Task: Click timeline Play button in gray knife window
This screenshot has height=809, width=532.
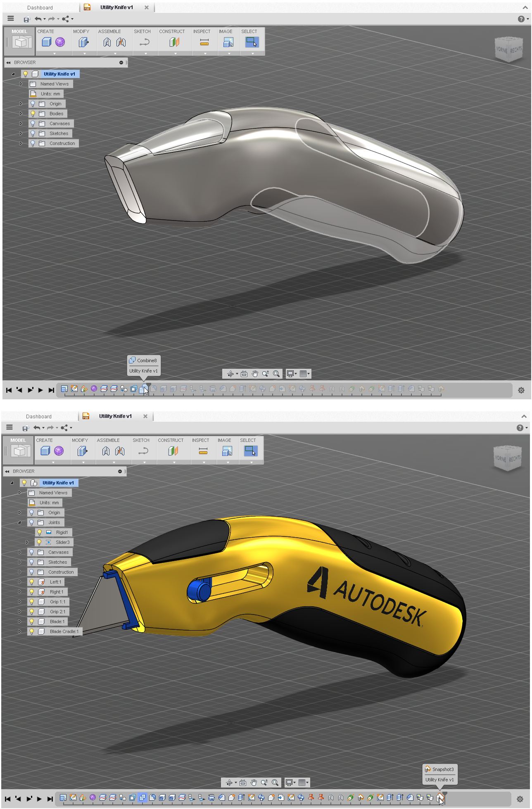Action: (40, 390)
